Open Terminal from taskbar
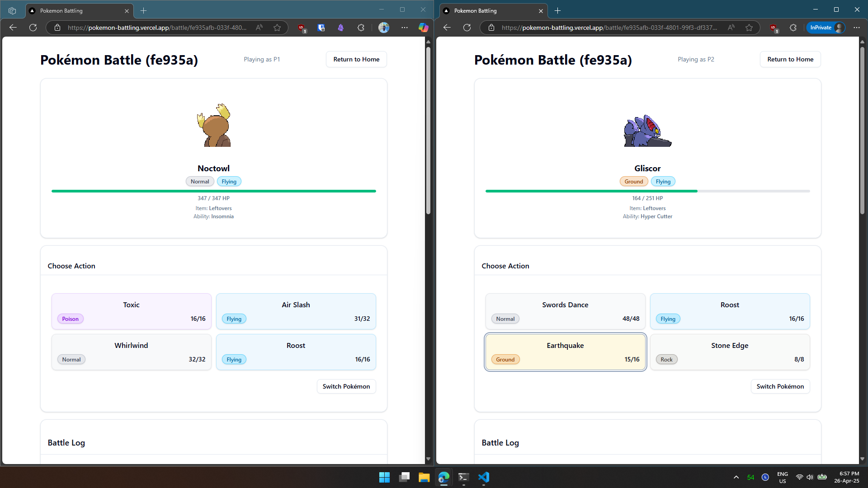The height and width of the screenshot is (488, 868). pos(464,477)
